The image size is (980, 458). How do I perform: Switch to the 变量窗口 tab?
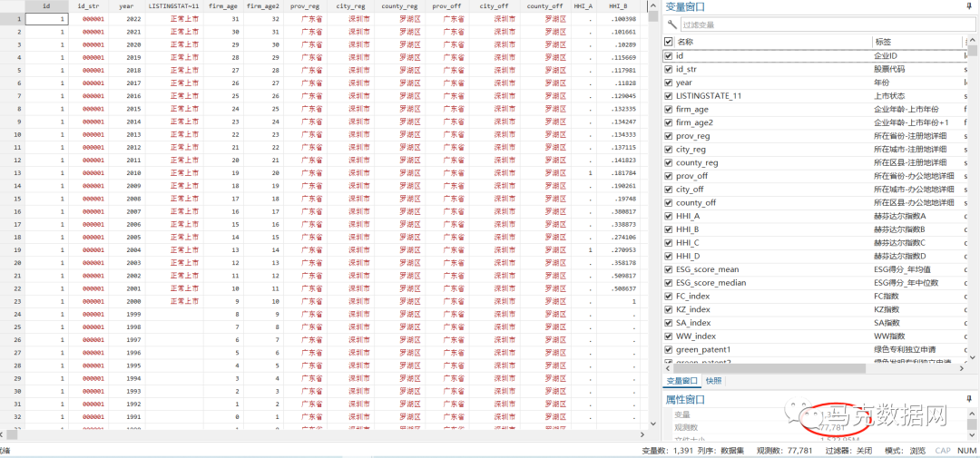[681, 381]
